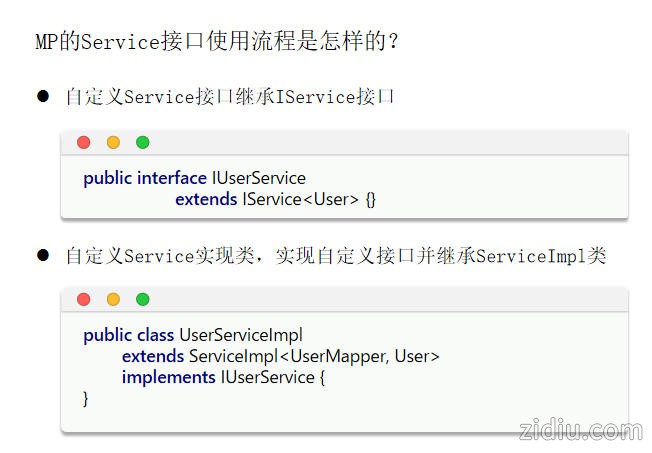Click 'IService<User> {}' in the first code block
This screenshot has height=453, width=652.
(309, 199)
